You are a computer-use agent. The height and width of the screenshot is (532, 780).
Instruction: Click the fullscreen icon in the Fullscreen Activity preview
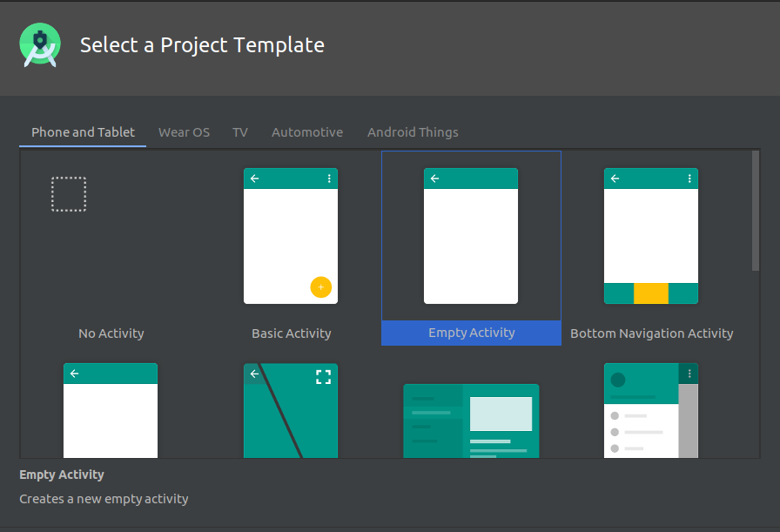[323, 376]
